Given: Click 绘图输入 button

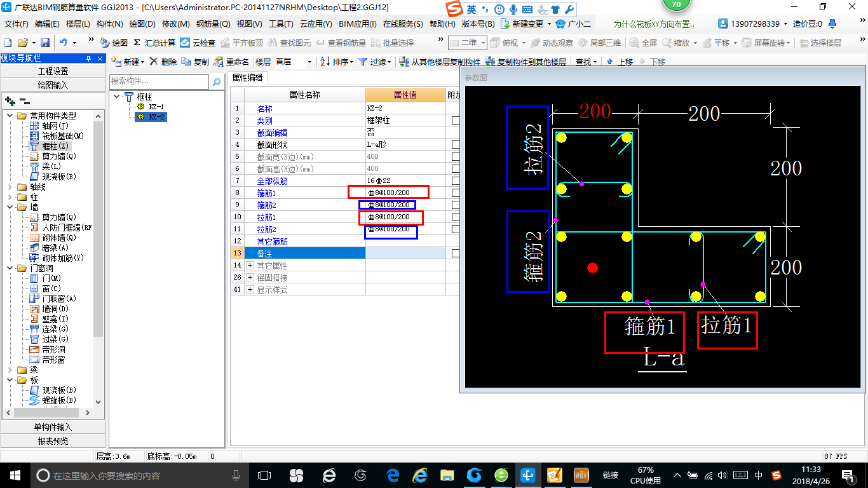Looking at the screenshot, I should 53,85.
